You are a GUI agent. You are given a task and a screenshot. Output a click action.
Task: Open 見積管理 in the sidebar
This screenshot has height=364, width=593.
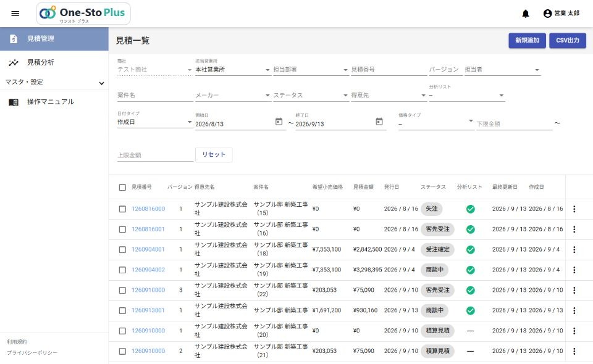54,39
